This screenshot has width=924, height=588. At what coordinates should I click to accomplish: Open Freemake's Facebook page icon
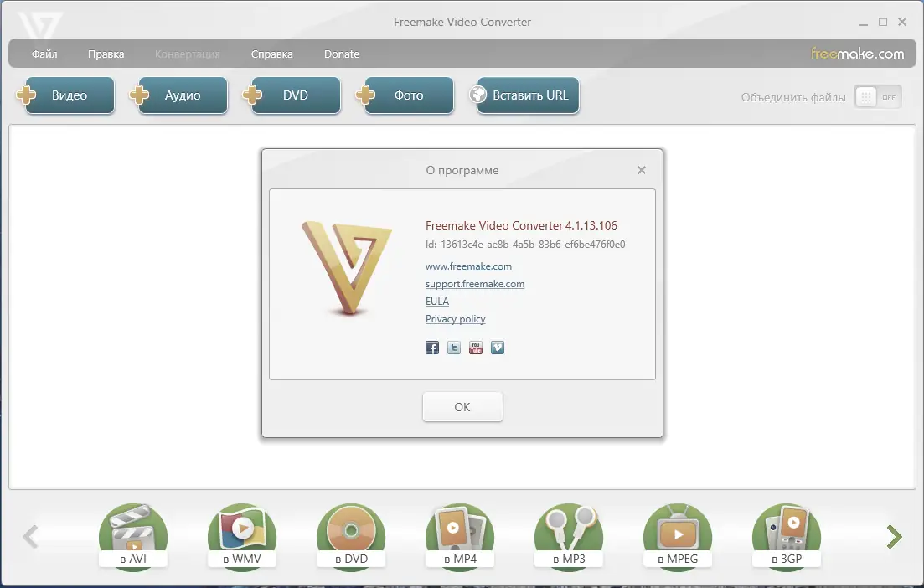point(431,347)
